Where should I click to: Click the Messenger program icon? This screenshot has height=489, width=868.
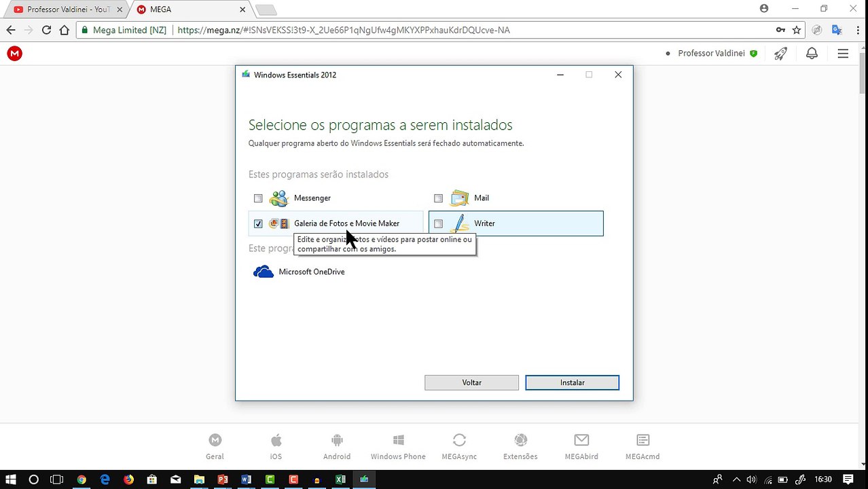click(278, 198)
